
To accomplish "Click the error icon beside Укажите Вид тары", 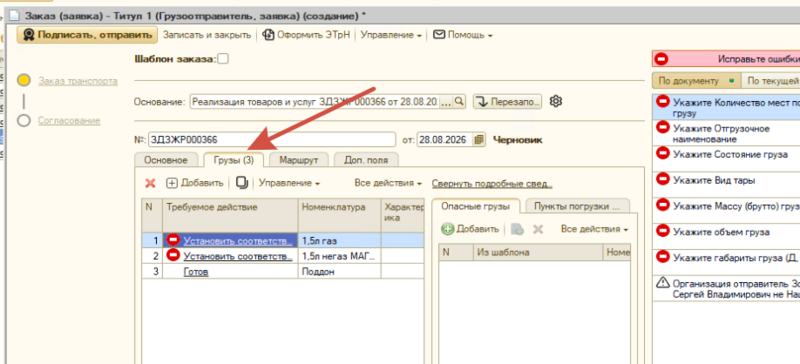I will (x=662, y=179).
